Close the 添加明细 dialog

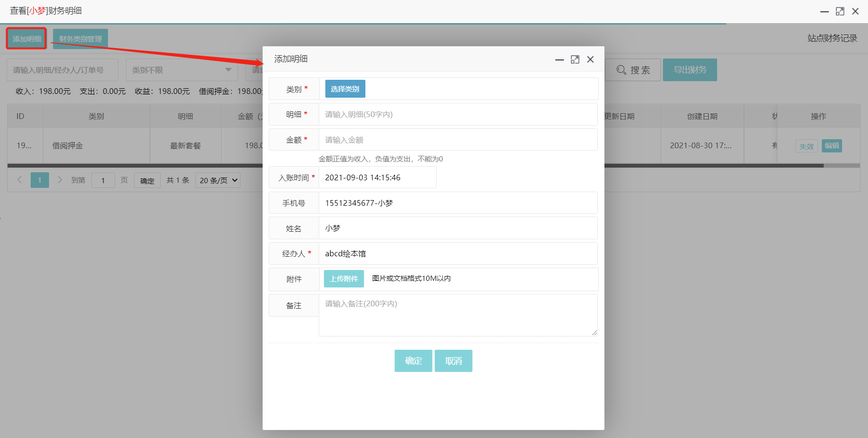pos(590,59)
